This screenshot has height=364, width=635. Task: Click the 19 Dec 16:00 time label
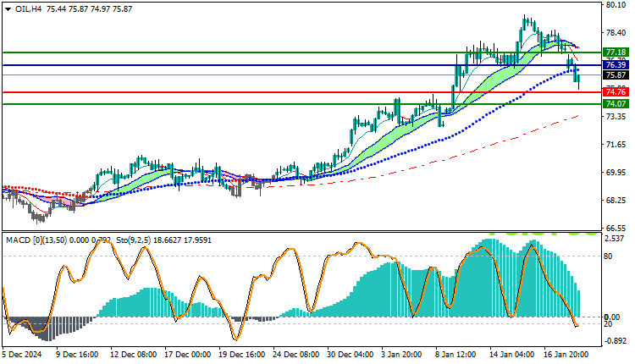(x=242, y=355)
